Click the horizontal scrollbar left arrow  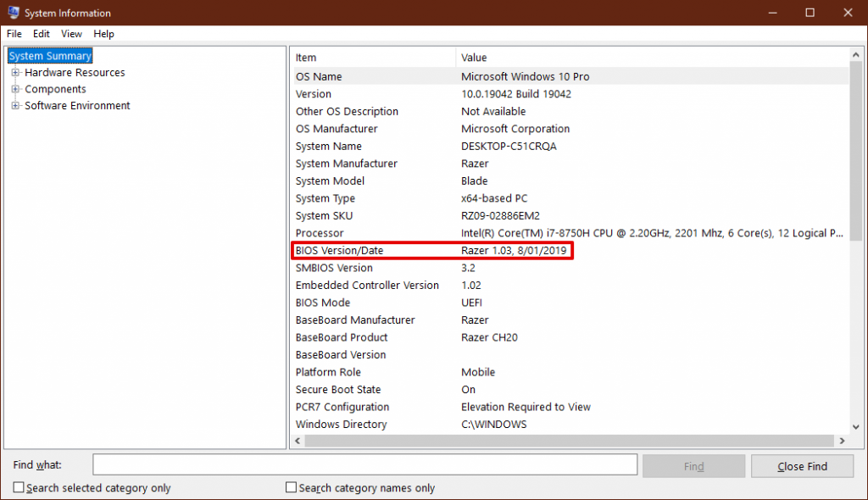[298, 441]
